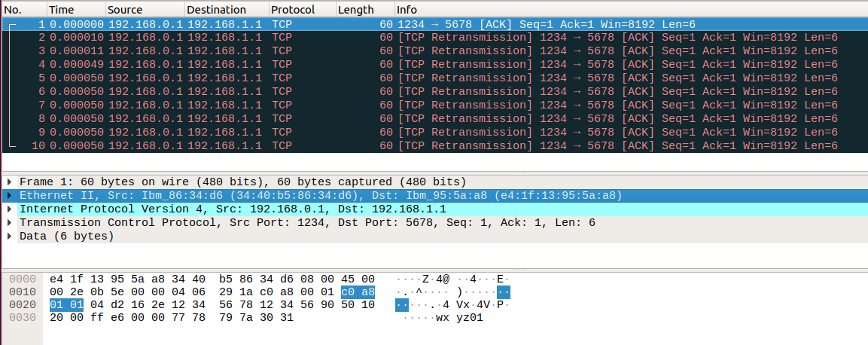Click hex offset 0030 label
Viewport: 868px width, 345px height.
22,319
